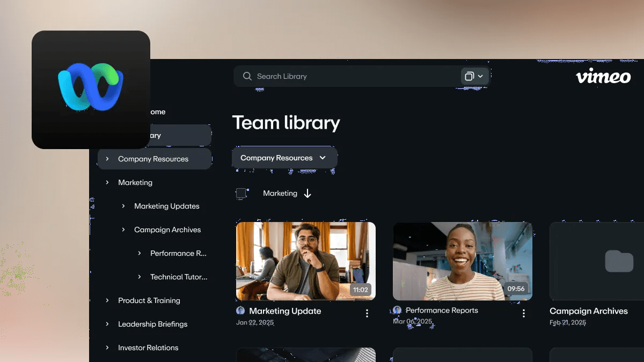Viewport: 644px width, 362px height.
Task: Expand Product & Training chevron
Action: point(107,300)
